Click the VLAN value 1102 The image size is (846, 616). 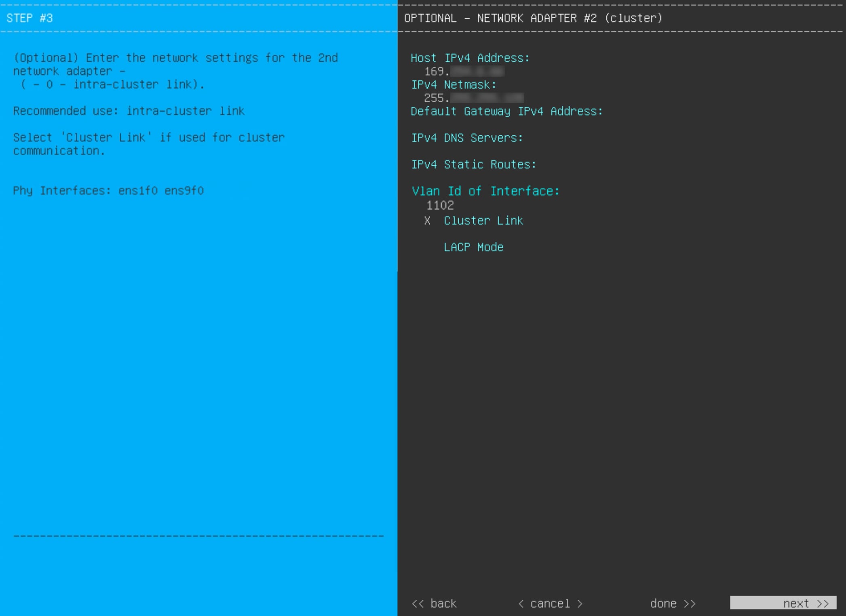coord(439,205)
